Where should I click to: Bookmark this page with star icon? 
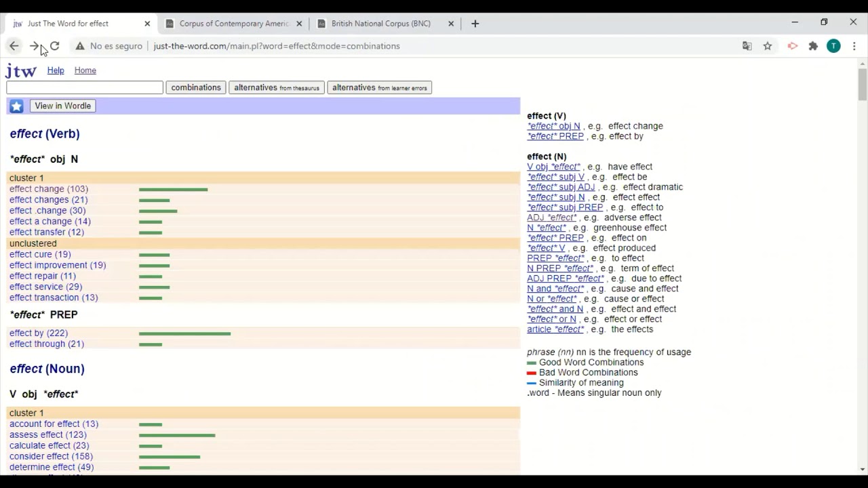click(768, 46)
